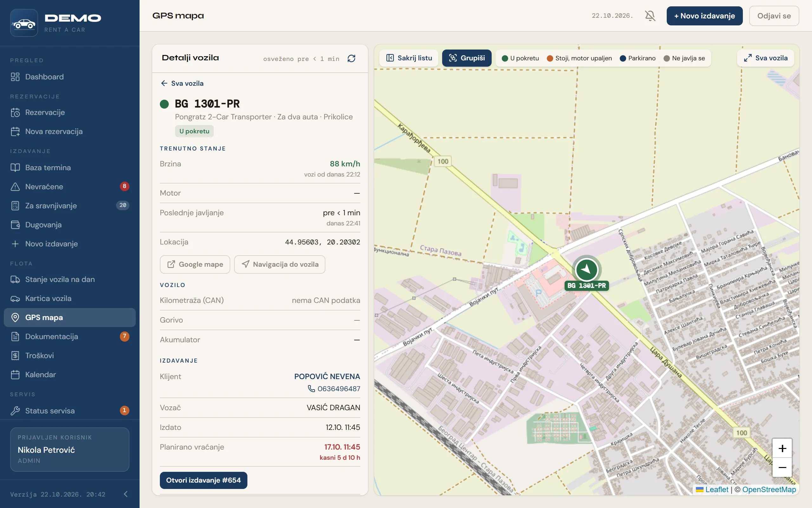Screen dimensions: 812x508
Task: Collapse sidebar with bottom chevron
Action: coord(126,494)
